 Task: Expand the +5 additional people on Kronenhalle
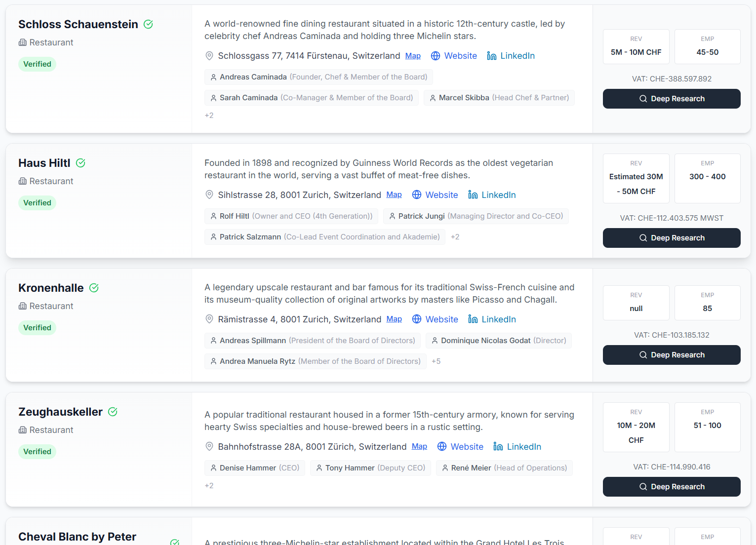coord(436,361)
